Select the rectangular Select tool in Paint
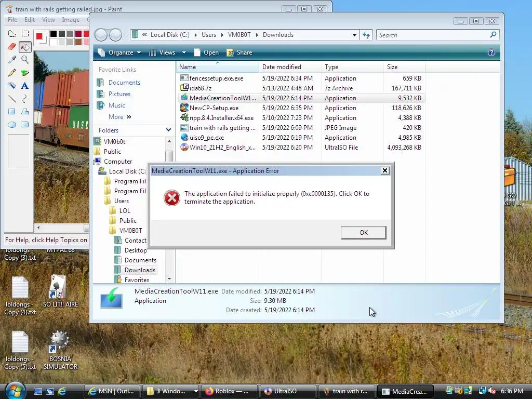Screen dimensions: 532x399 (25, 34)
